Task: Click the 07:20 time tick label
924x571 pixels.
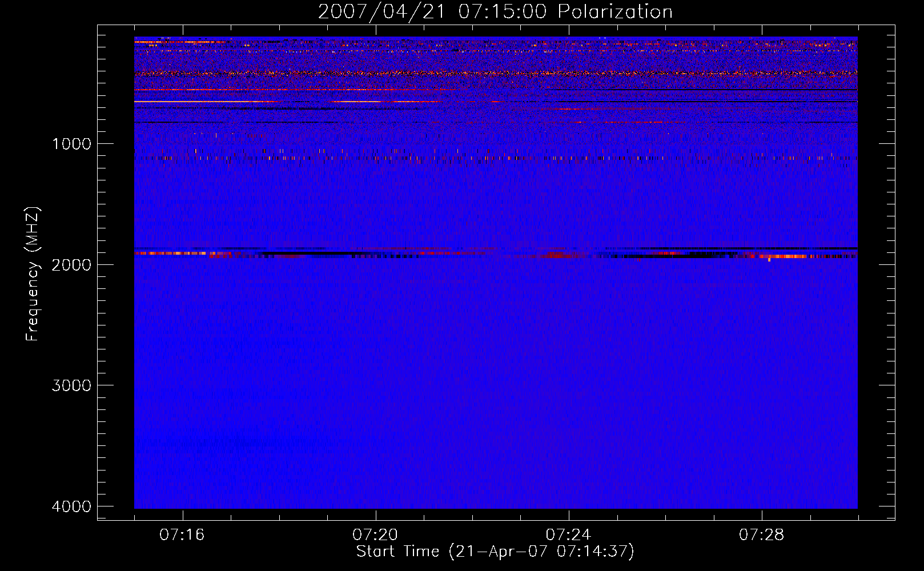Action: [375, 535]
